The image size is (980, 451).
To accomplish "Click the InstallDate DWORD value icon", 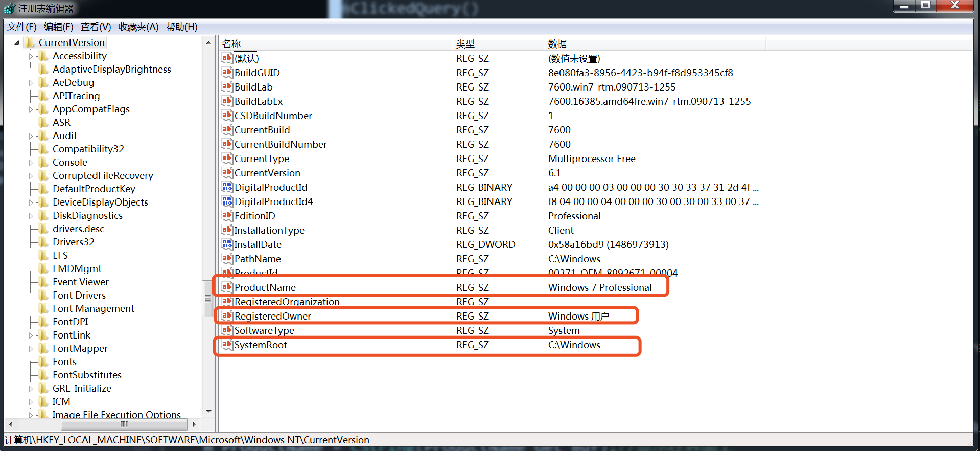I will coord(227,244).
